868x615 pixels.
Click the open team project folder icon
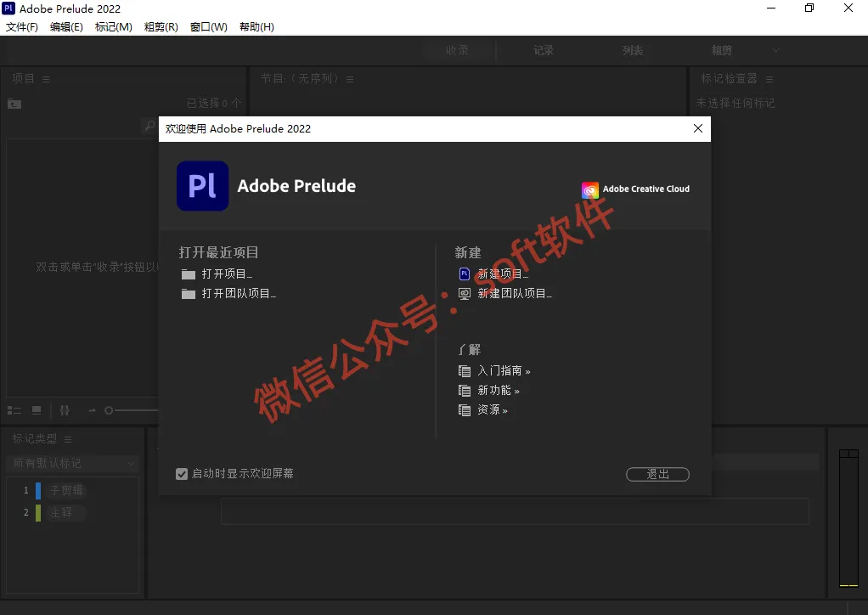pyautogui.click(x=189, y=293)
